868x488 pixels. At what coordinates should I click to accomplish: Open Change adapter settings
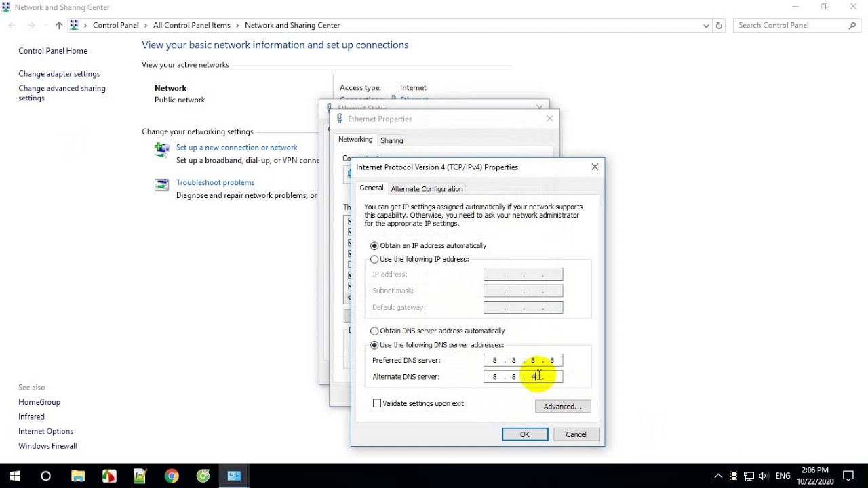59,73
